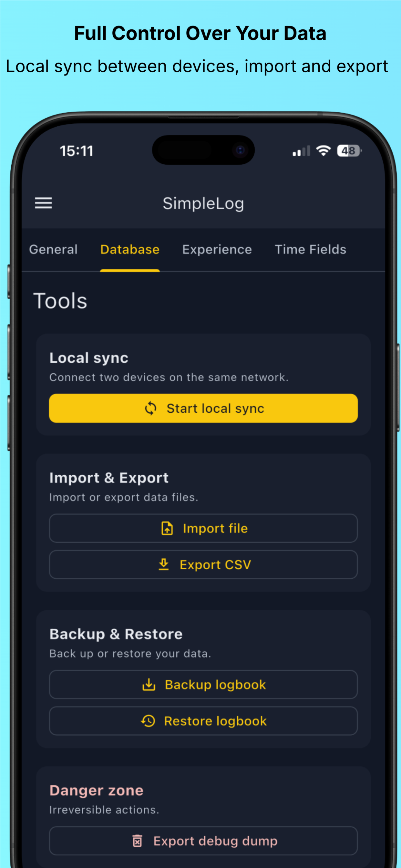The image size is (401, 868).
Task: Click the Danger zone heading
Action: tap(96, 790)
